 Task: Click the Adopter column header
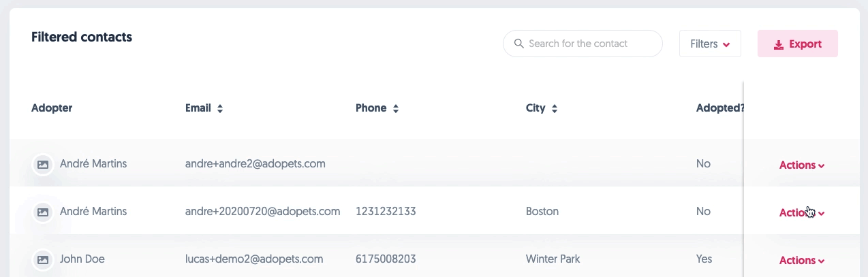click(52, 108)
